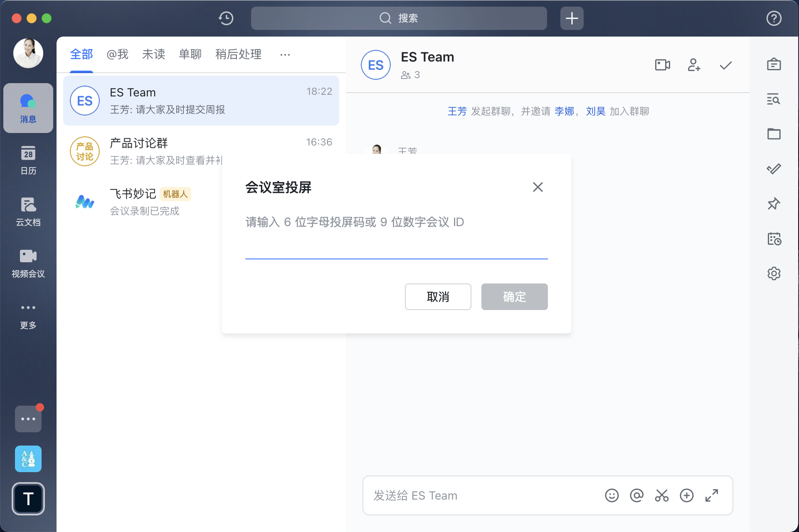Click the 取消 cancel button
The height and width of the screenshot is (532, 799).
pos(438,297)
